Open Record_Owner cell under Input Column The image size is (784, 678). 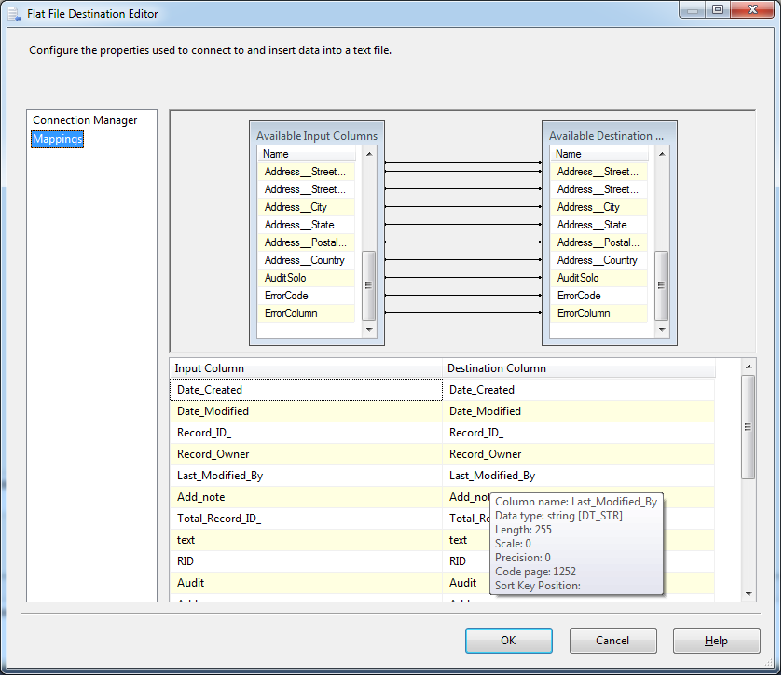[307, 455]
